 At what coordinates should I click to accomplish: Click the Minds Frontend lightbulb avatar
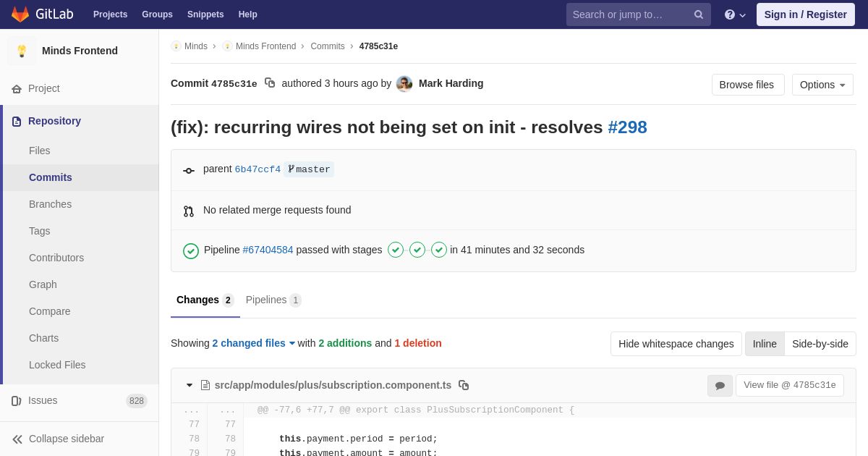(22, 51)
